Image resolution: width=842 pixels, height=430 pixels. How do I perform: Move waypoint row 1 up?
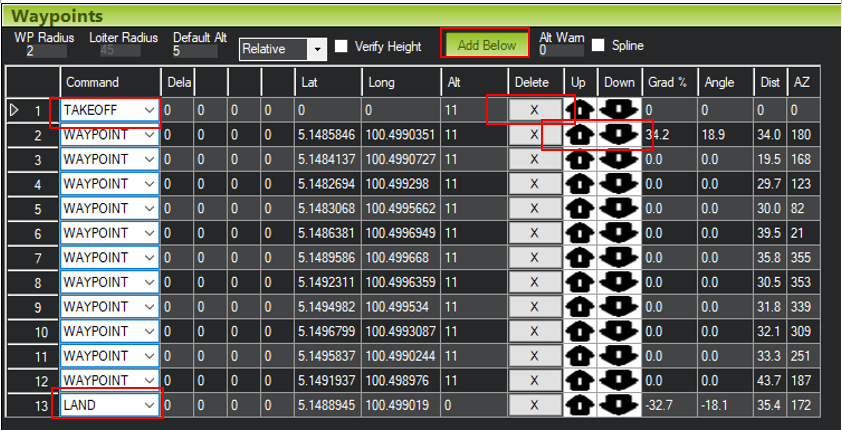click(x=580, y=110)
